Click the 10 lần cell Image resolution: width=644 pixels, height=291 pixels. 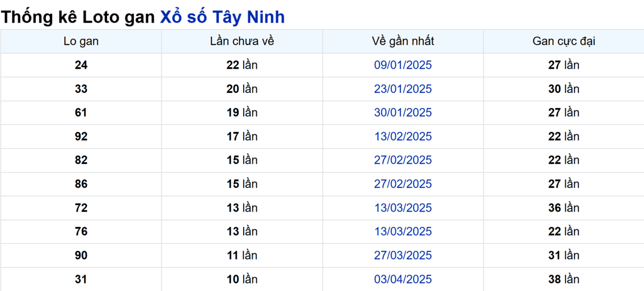pyautogui.click(x=242, y=279)
